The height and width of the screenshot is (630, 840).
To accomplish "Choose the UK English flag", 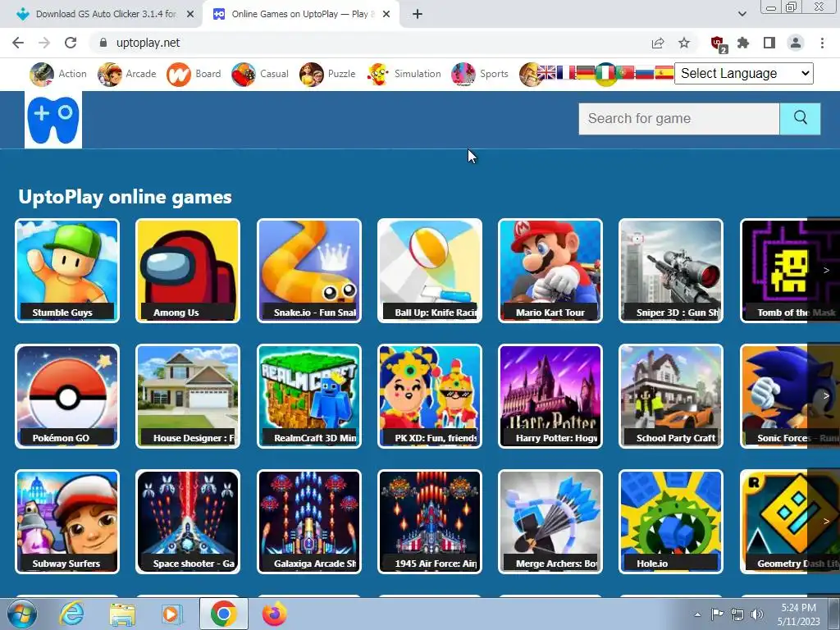I will [x=546, y=72].
